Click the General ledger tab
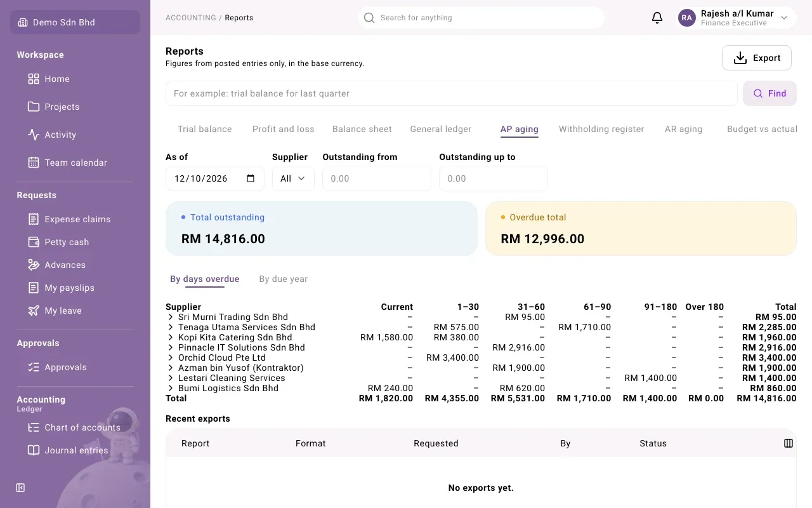812x508 pixels. 441,129
